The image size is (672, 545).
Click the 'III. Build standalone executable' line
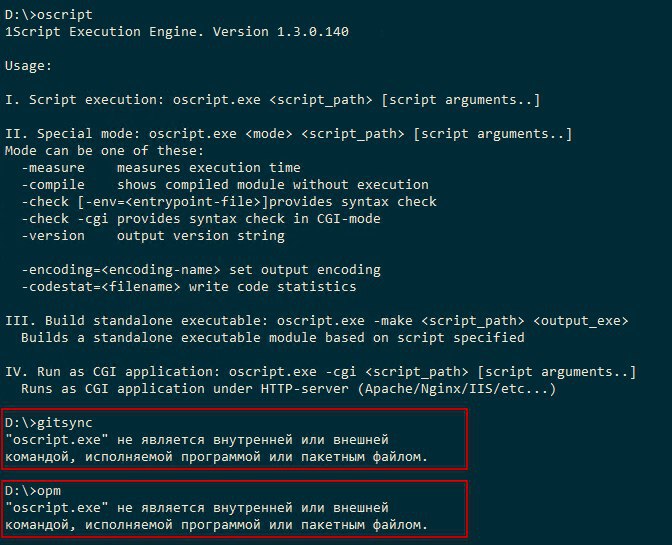pos(316,320)
